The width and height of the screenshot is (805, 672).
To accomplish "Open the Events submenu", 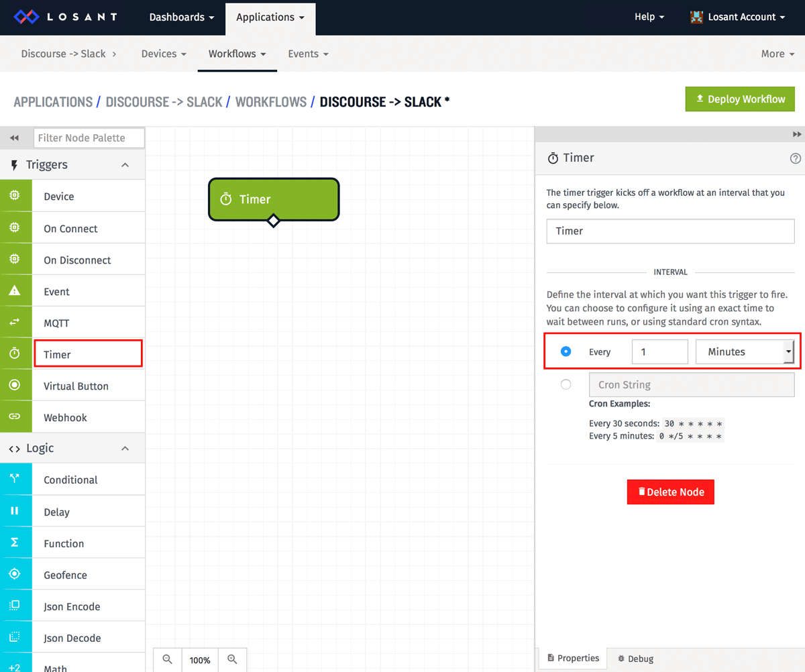I will 308,54.
